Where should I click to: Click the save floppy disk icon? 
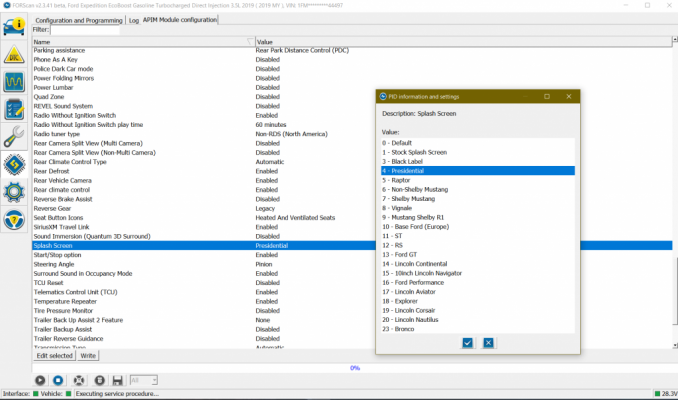117,380
